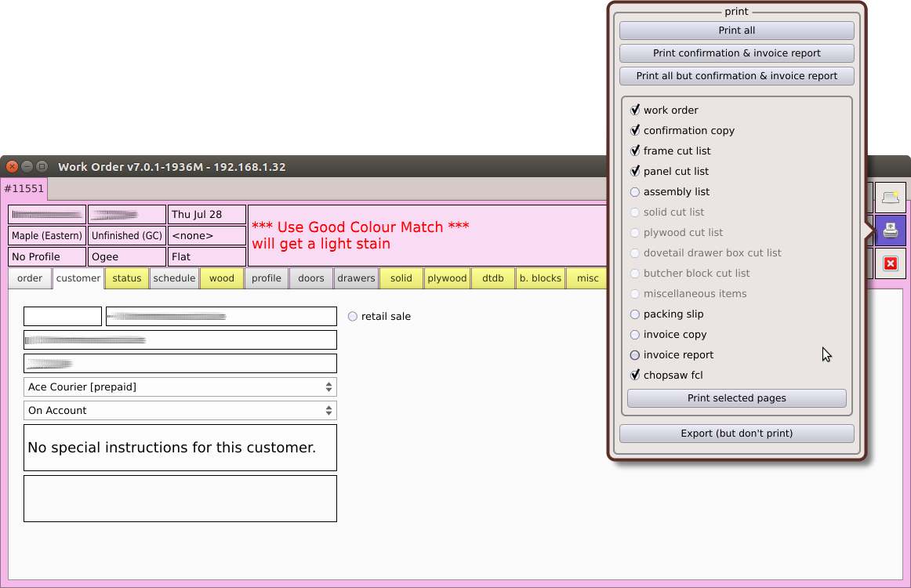Uncheck the chopsaw fcl checkbox

636,376
